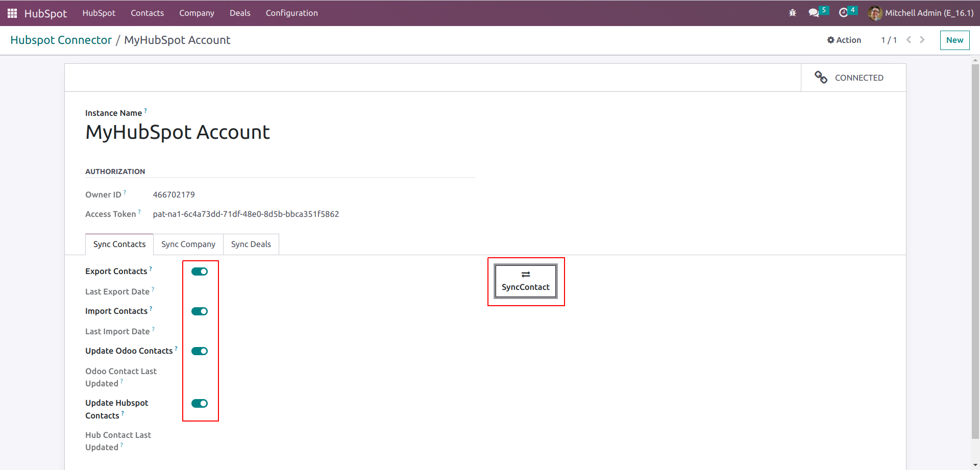Click the help mark beside Owner ID
This screenshot has width=980, height=470.
click(x=125, y=192)
